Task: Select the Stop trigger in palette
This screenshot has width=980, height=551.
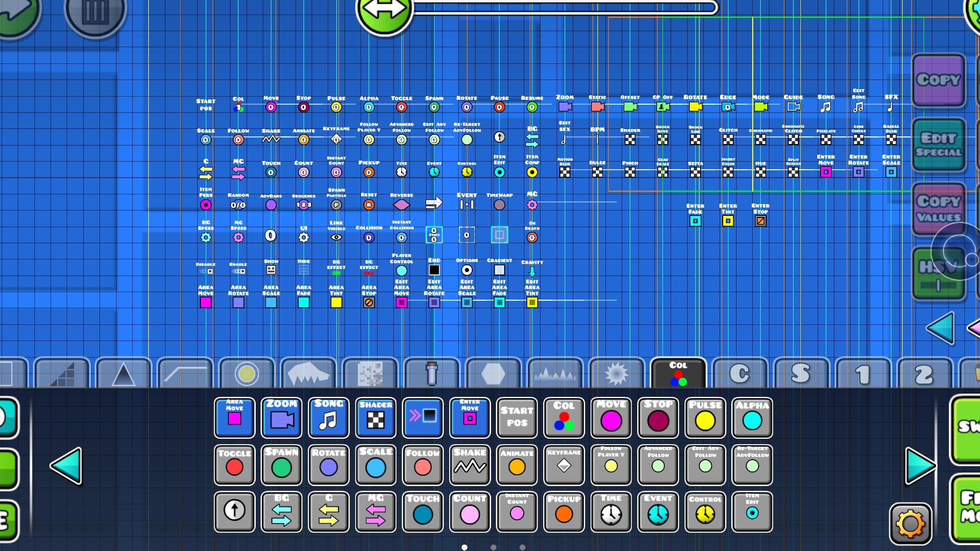Action: point(658,418)
